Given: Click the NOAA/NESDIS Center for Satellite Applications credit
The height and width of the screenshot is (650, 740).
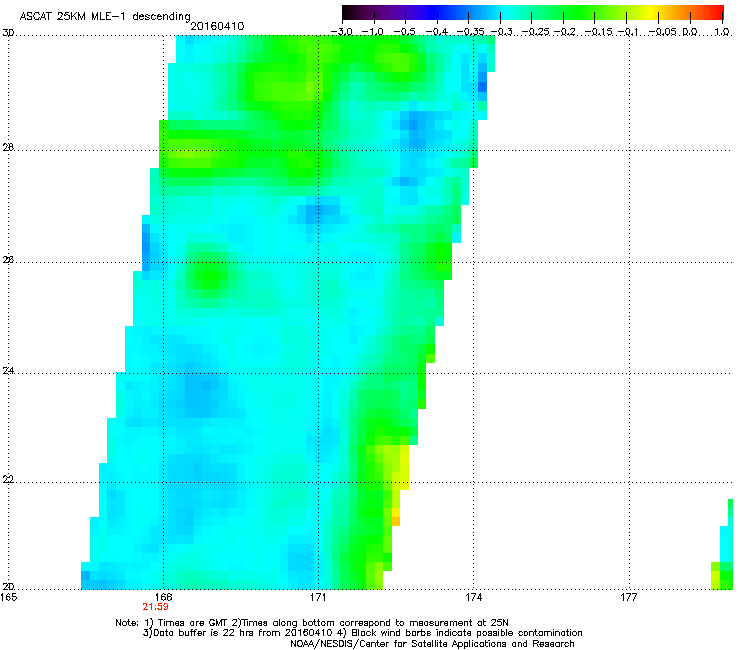Looking at the screenshot, I should pyautogui.click(x=432, y=644).
